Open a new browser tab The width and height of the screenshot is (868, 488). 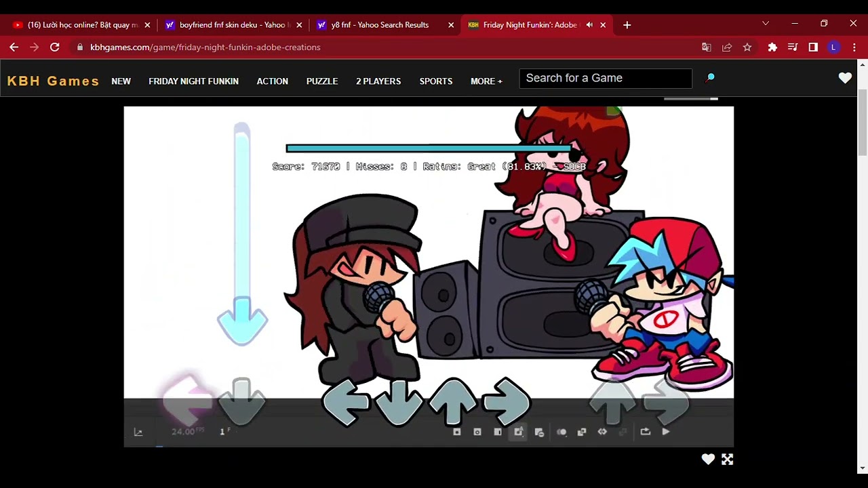[627, 25]
